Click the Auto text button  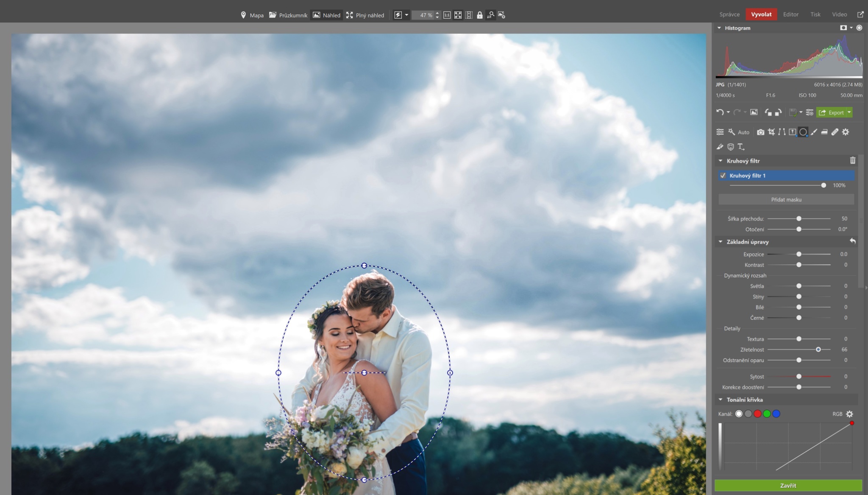point(743,132)
